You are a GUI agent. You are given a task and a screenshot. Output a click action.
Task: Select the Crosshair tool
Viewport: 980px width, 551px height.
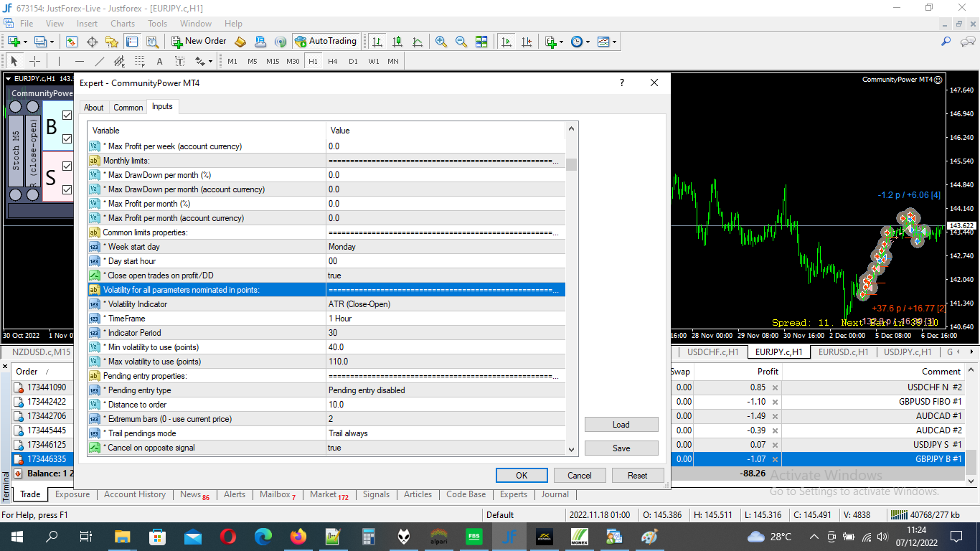[34, 61]
